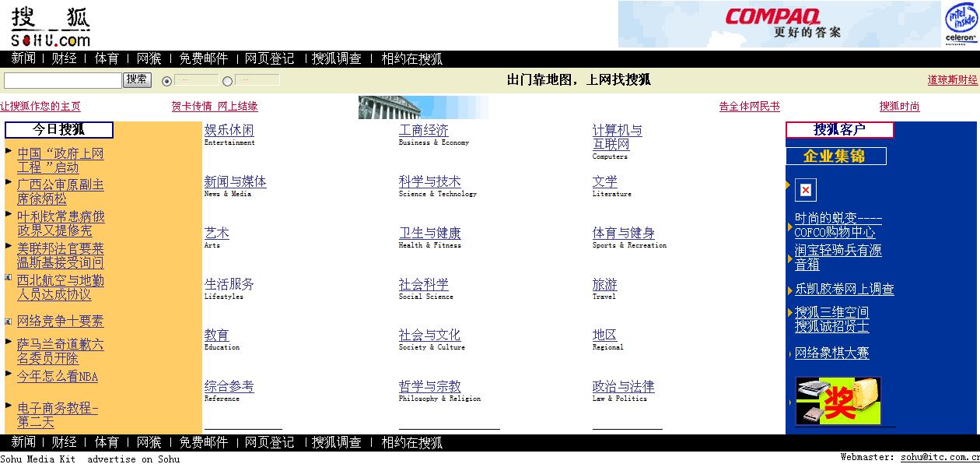This screenshot has width=980, height=464.
Task: Click the 道琼斯财经 link at top right
Action: point(952,80)
